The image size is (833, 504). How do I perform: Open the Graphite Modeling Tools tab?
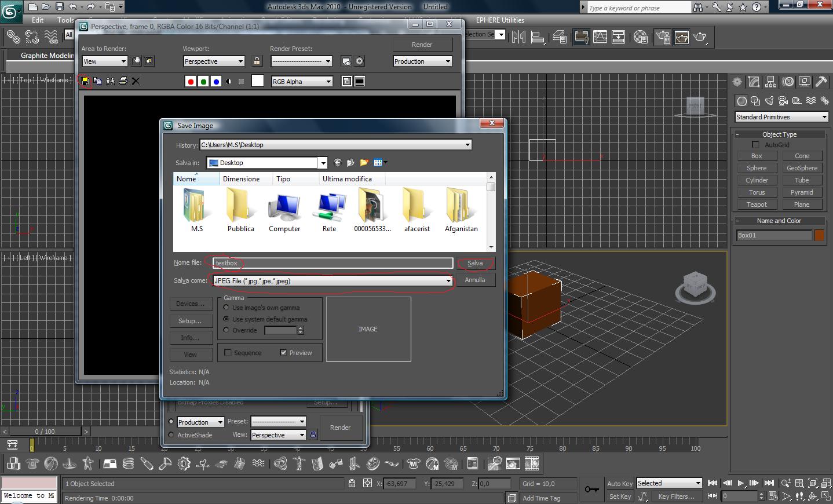(x=47, y=56)
